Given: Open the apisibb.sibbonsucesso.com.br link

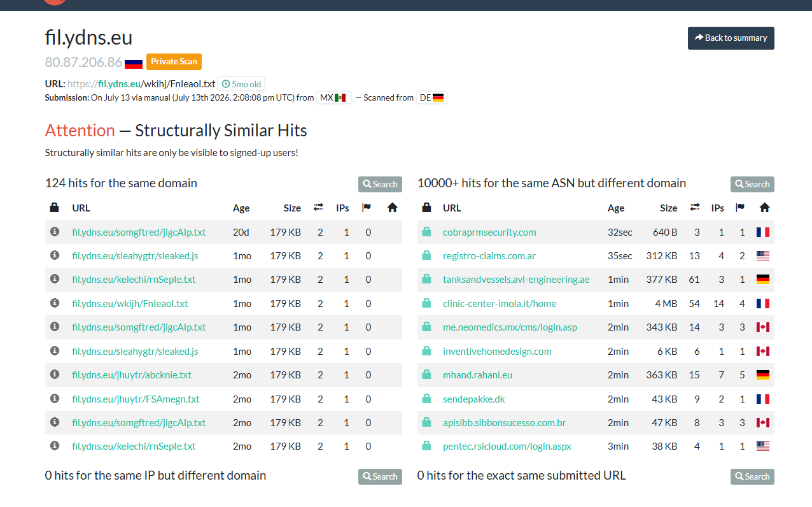Looking at the screenshot, I should (504, 422).
